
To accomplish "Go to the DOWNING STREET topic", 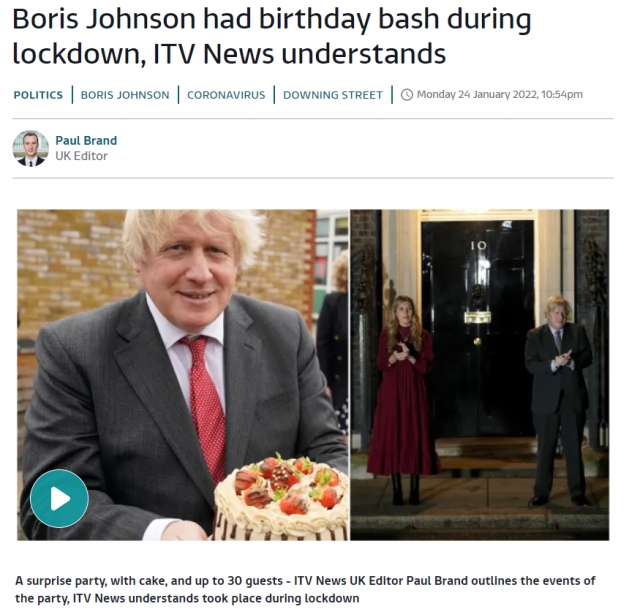I will click(333, 95).
